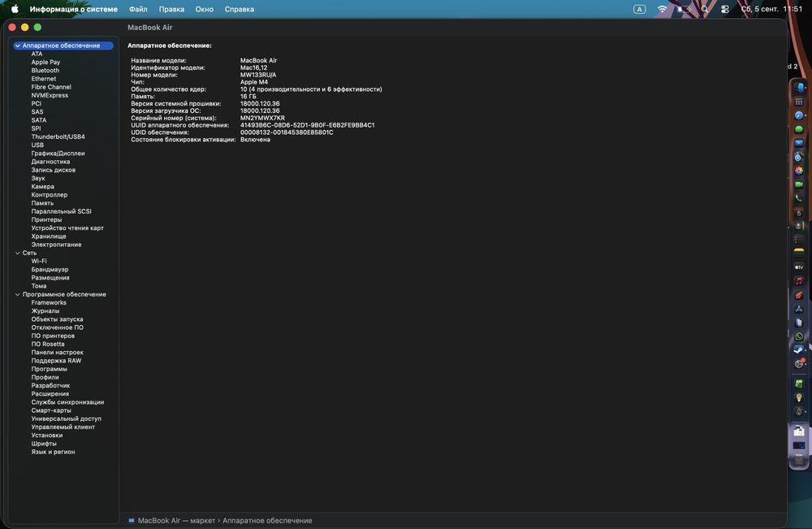Click the 16 ГБ memory value
This screenshot has width=812, height=529.
(248, 97)
